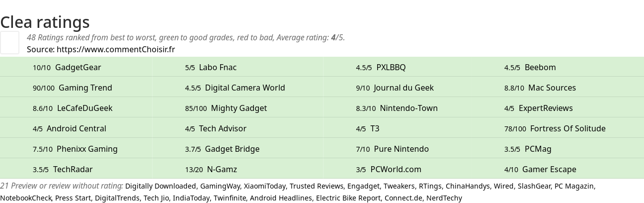Select the Android Central review
The image size is (644, 203).
[x=70, y=128]
